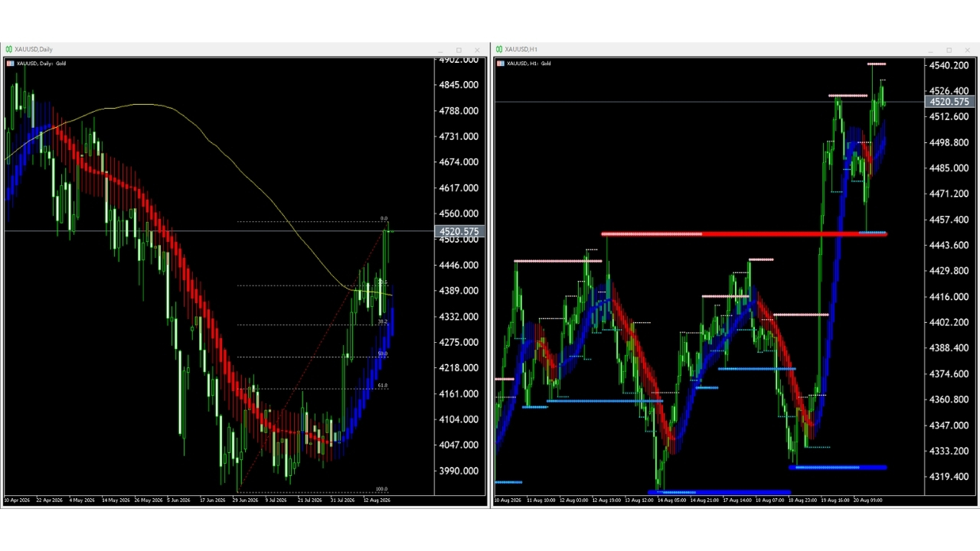Click the one-click trading icon on Daily chart
Viewport: 980px width, 551px height.
pos(10,64)
